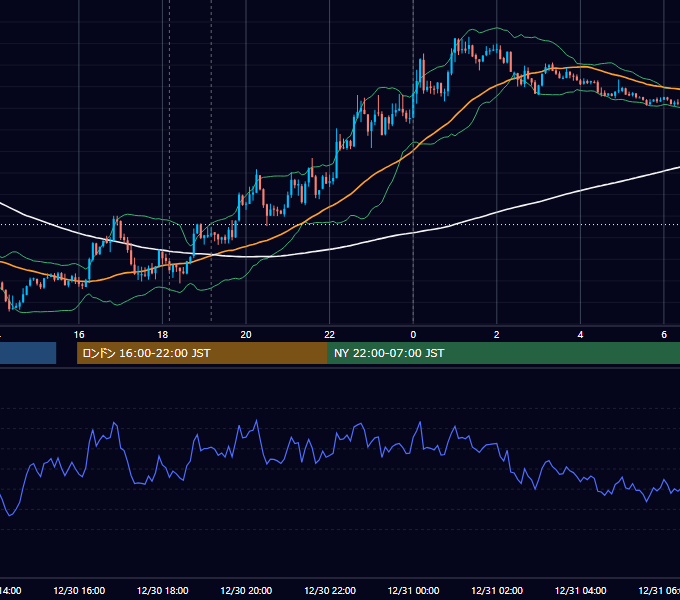Click the "0" midnight label on price chart axis
This screenshot has height=600, width=680.
pos(413,334)
